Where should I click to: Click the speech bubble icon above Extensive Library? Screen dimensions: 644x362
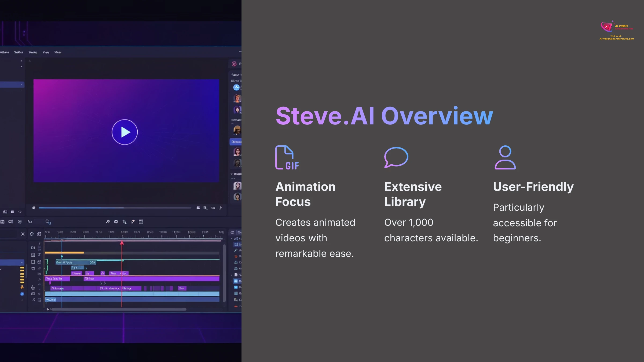click(396, 157)
